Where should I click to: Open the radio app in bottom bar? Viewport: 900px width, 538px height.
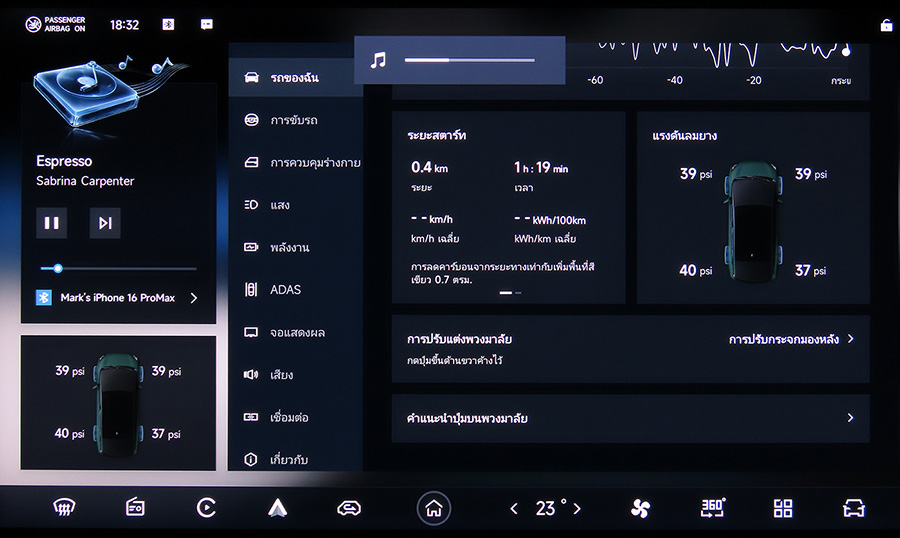[135, 508]
